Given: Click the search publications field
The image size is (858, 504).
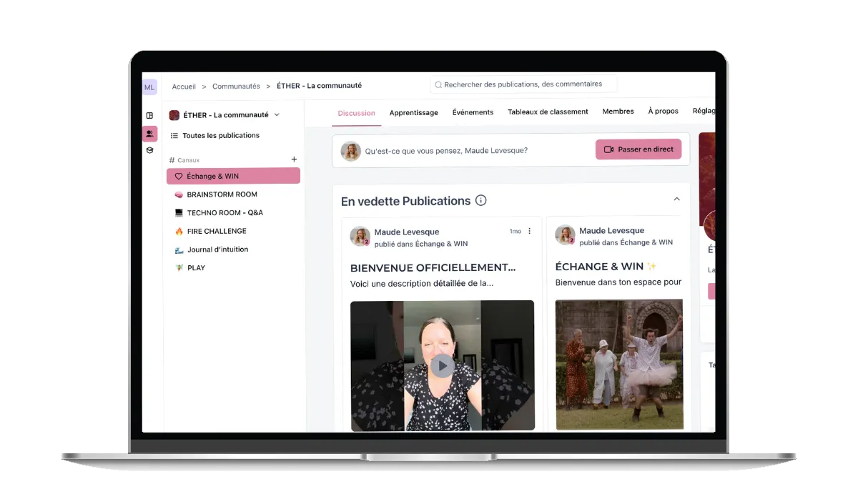Looking at the screenshot, I should [x=523, y=84].
